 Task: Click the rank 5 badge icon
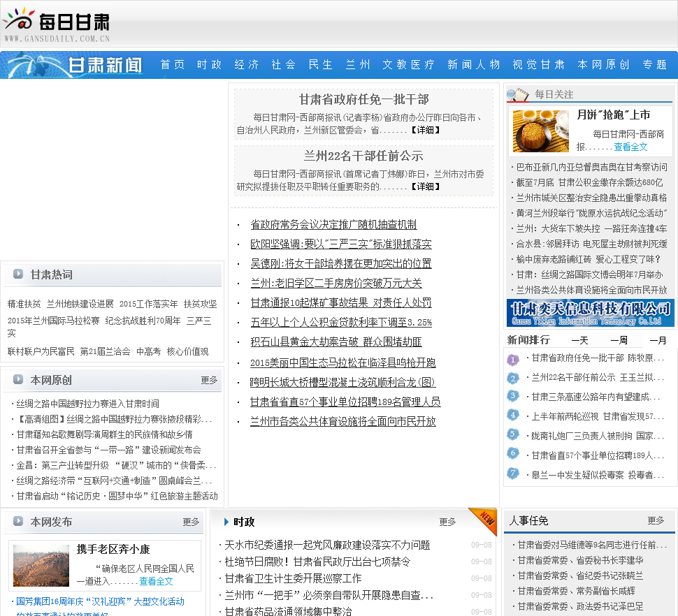(513, 434)
